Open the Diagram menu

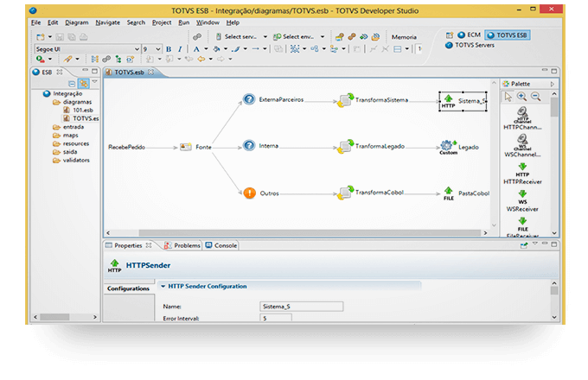pos(76,22)
